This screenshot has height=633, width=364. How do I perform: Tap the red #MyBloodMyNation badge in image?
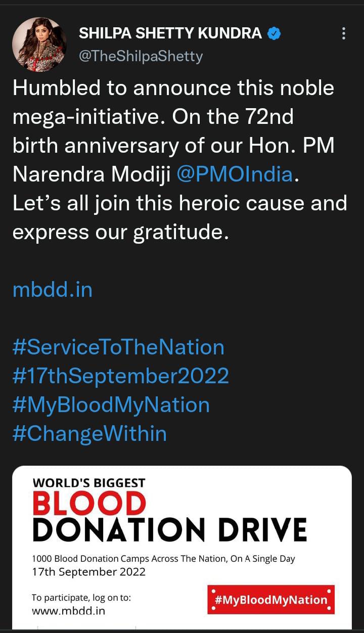tap(271, 600)
